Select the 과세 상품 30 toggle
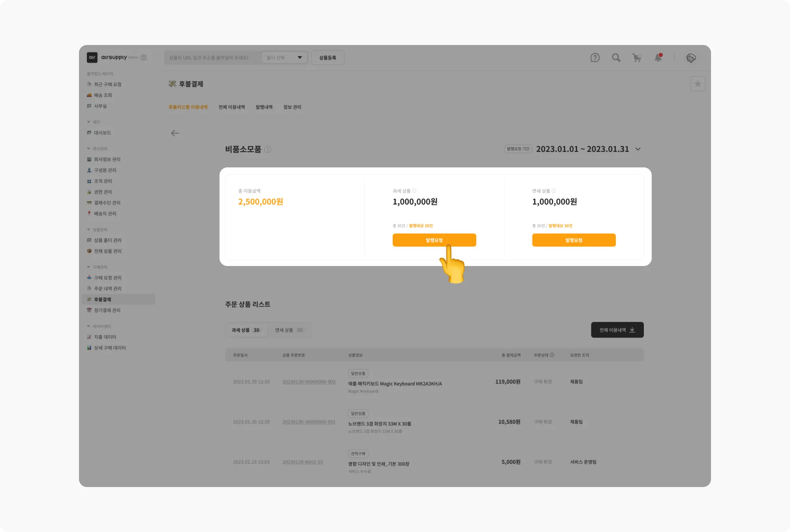The height and width of the screenshot is (532, 790). pyautogui.click(x=245, y=330)
